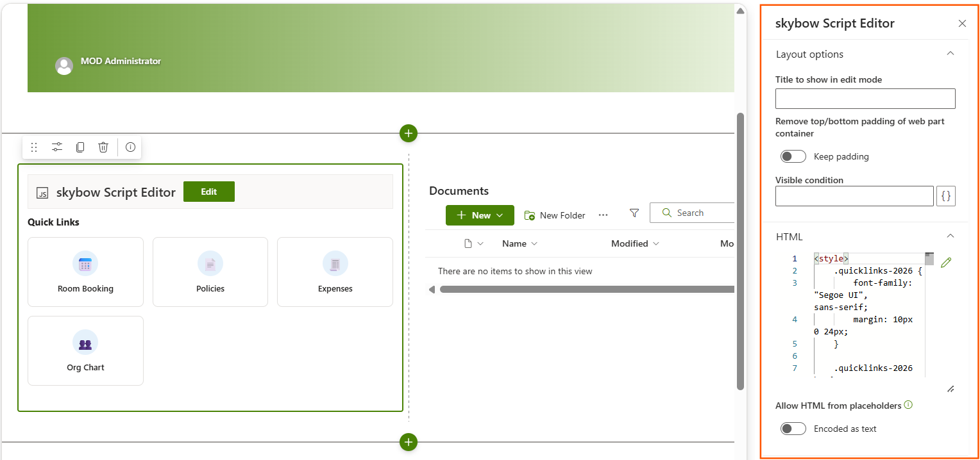The width and height of the screenshot is (980, 460).
Task: Click the Title to show in edit mode field
Action: [865, 99]
